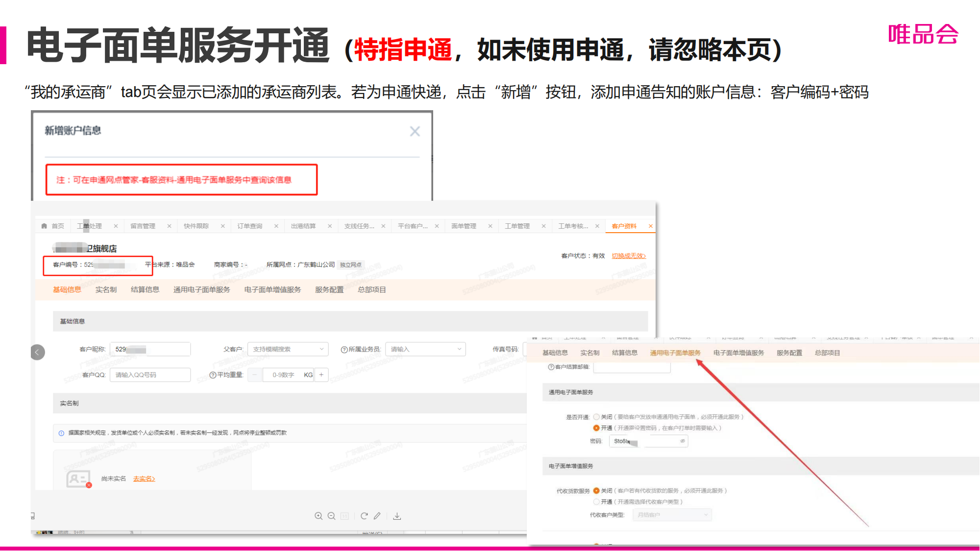Open 基础信息 tab under 旗舰店
Image resolution: width=980 pixels, height=551 pixels.
67,289
